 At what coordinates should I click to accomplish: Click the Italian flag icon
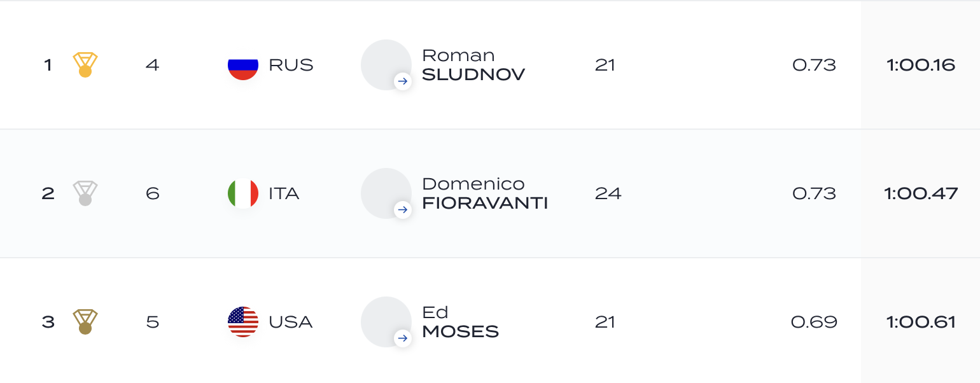(243, 193)
